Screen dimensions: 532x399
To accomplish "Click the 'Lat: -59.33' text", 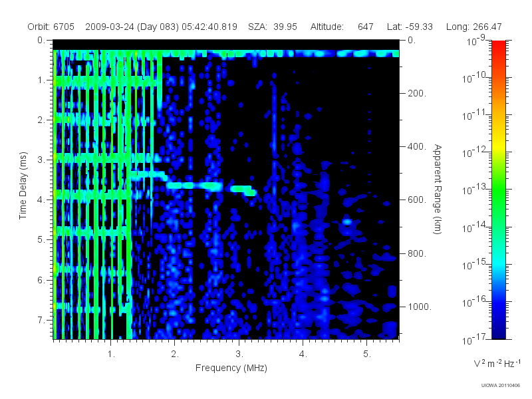I will click(410, 27).
